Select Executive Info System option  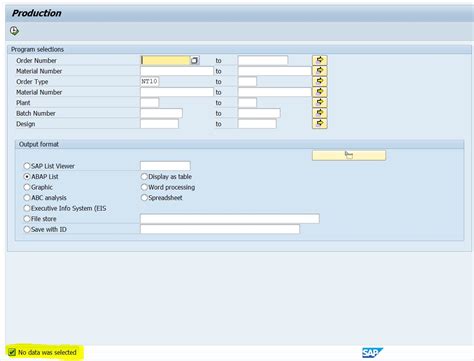[x=27, y=208]
